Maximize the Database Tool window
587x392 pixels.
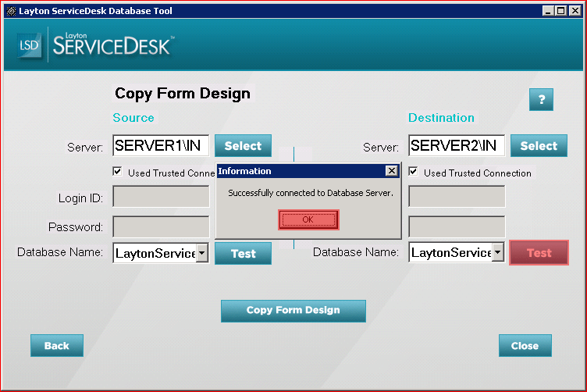click(560, 11)
